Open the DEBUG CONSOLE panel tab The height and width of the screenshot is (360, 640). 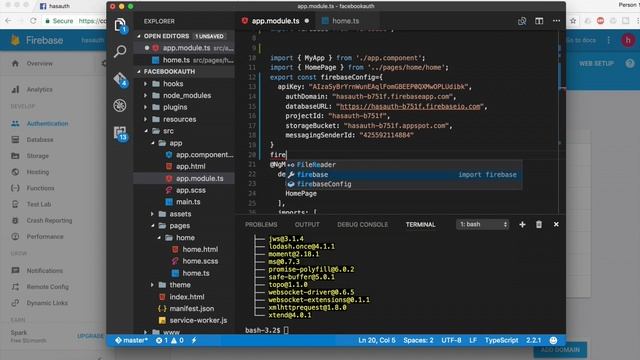362,224
